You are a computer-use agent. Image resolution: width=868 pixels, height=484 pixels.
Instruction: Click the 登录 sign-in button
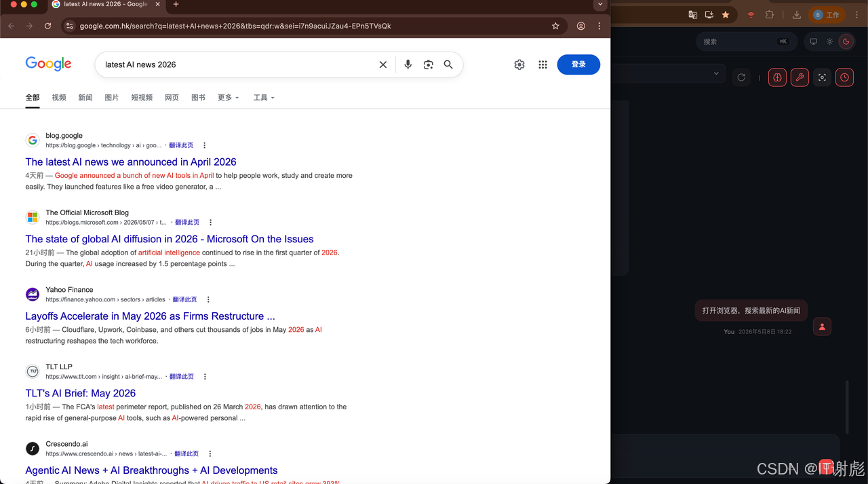578,64
